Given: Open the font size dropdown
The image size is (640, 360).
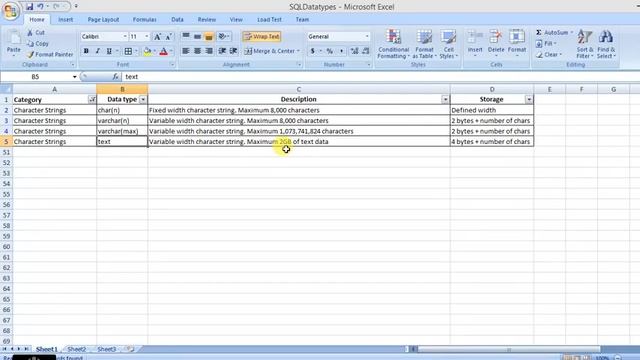Looking at the screenshot, I should (147, 37).
